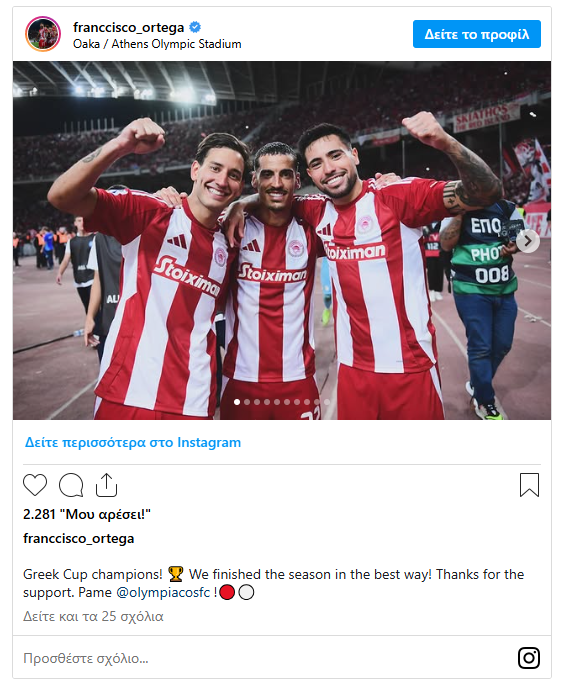The height and width of the screenshot is (689, 562).
Task: Share the post with the upload arrow icon
Action: coord(107,485)
